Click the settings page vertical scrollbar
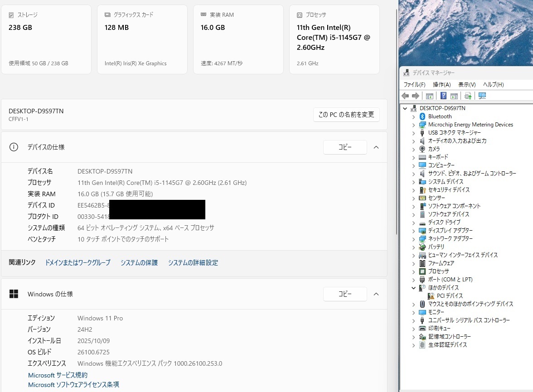Image resolution: width=533 pixels, height=392 pixels. [396, 122]
